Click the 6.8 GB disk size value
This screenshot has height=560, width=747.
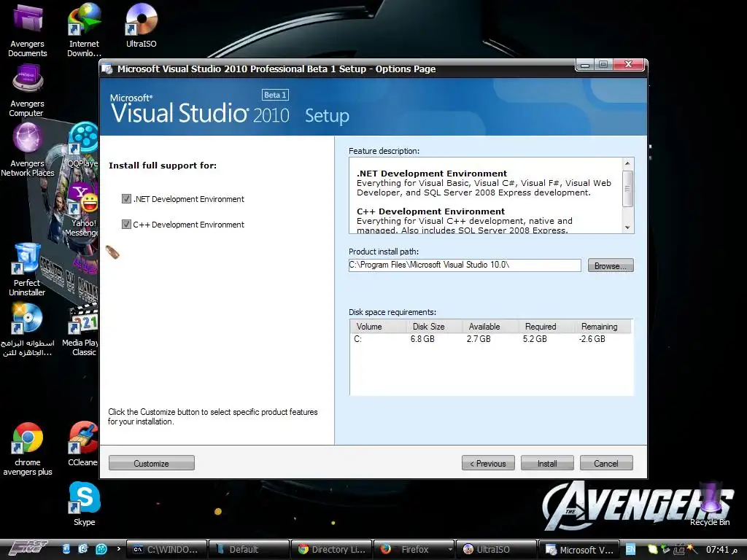(422, 339)
